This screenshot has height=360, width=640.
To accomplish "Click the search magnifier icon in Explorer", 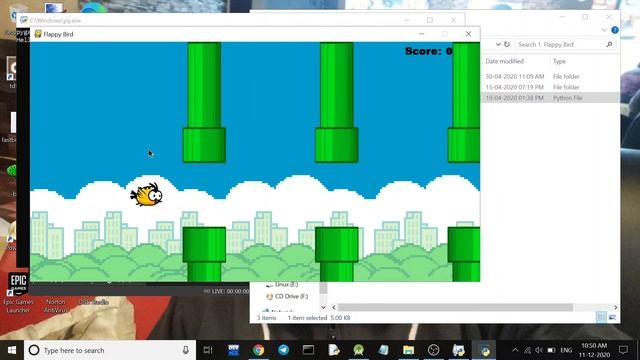I will coord(609,44).
